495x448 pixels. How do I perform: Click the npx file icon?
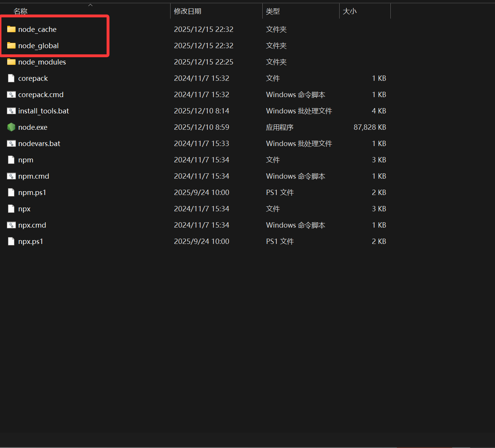(11, 209)
